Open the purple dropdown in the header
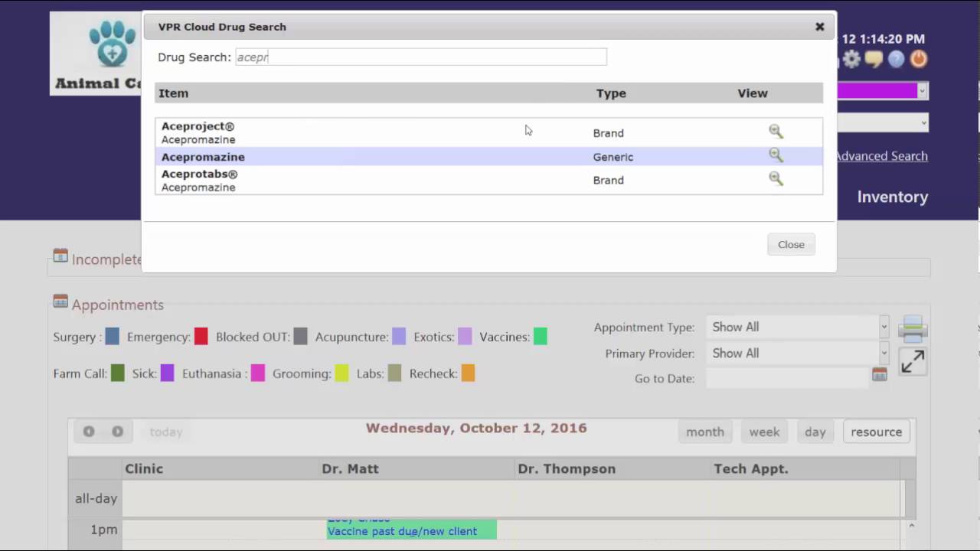The width and height of the screenshot is (980, 551). point(883,91)
